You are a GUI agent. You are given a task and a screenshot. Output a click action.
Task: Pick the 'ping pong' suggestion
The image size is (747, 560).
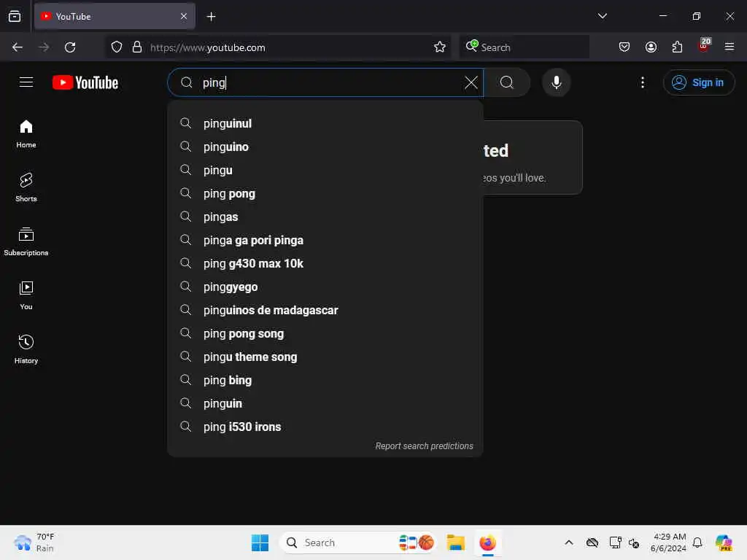[x=325, y=193]
